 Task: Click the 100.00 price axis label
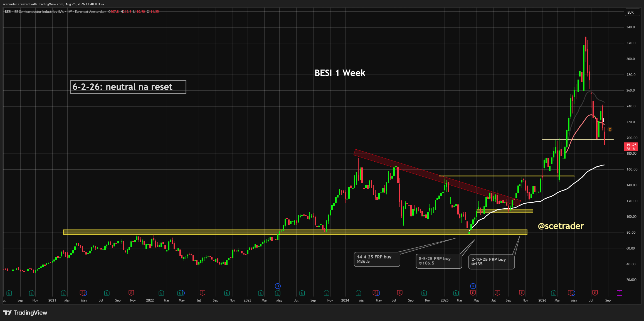point(631,217)
